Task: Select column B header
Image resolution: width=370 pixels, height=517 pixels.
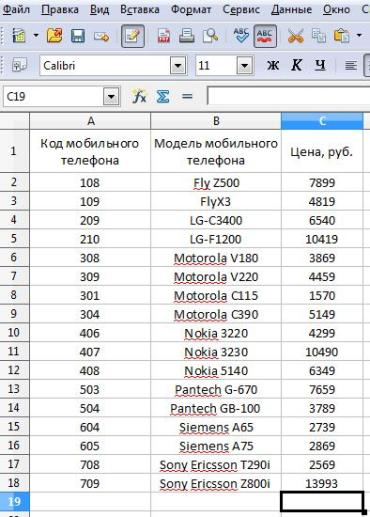Action: pos(216,121)
